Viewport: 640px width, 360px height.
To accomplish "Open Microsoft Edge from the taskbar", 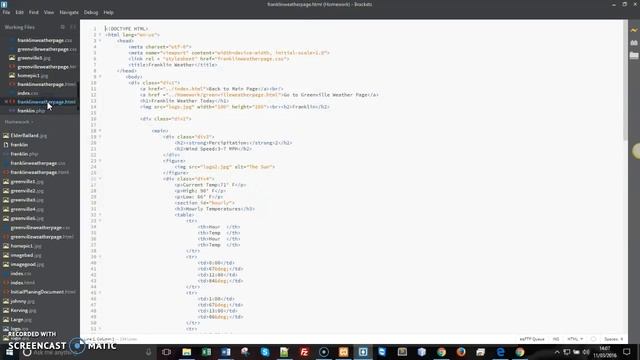I will point(500,352).
